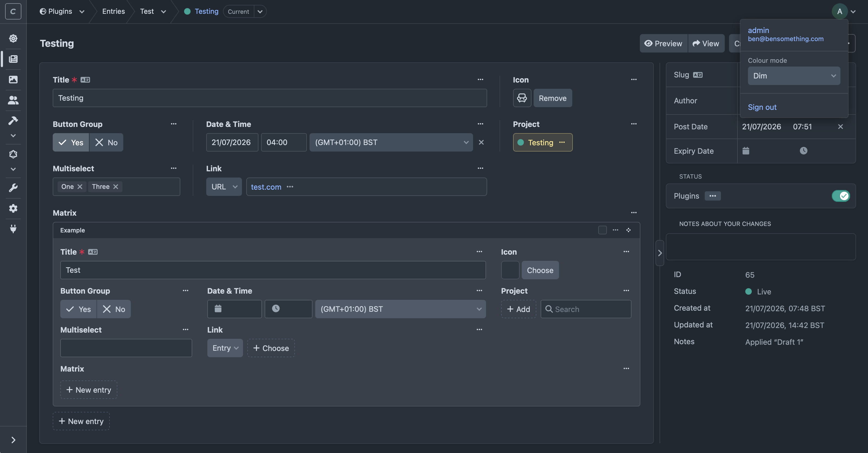The image size is (868, 453).
Task: Click Sign out in the account menu
Action: click(x=762, y=107)
